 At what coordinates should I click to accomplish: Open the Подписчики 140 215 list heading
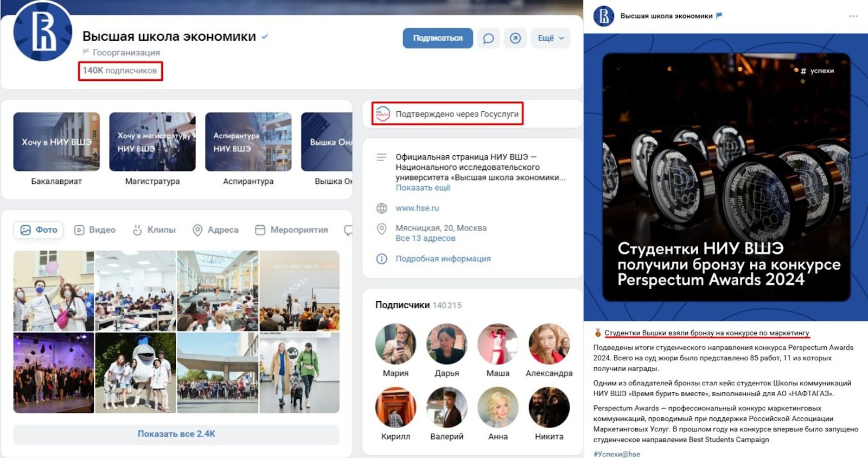click(x=418, y=305)
